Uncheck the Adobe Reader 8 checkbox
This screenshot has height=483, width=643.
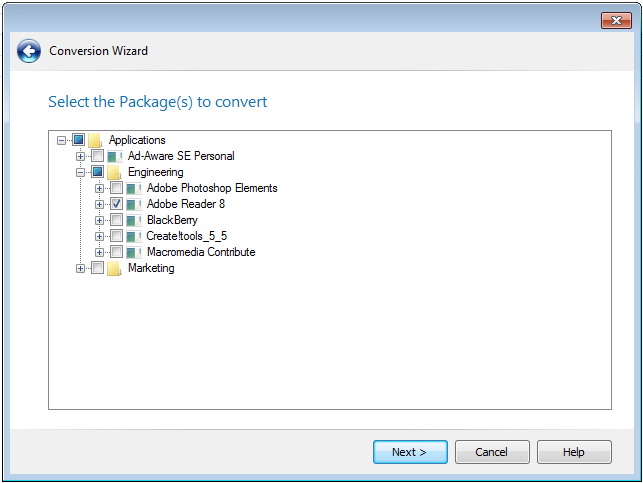click(x=116, y=204)
